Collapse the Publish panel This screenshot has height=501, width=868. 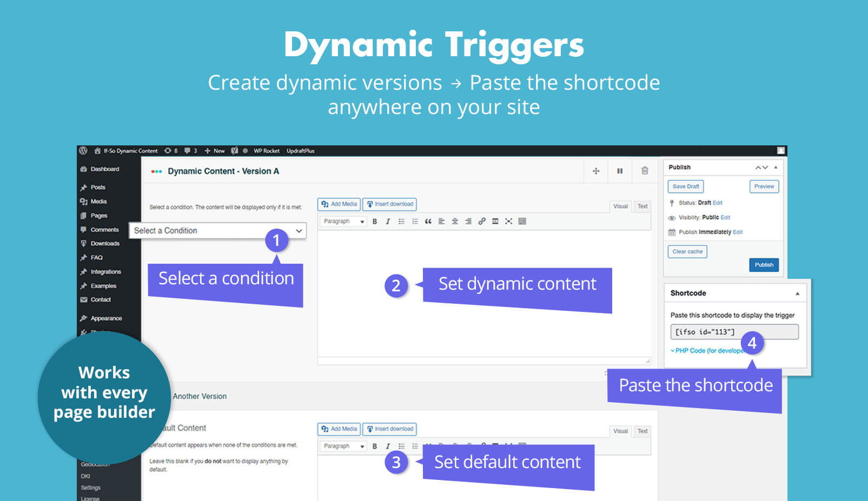[776, 168]
